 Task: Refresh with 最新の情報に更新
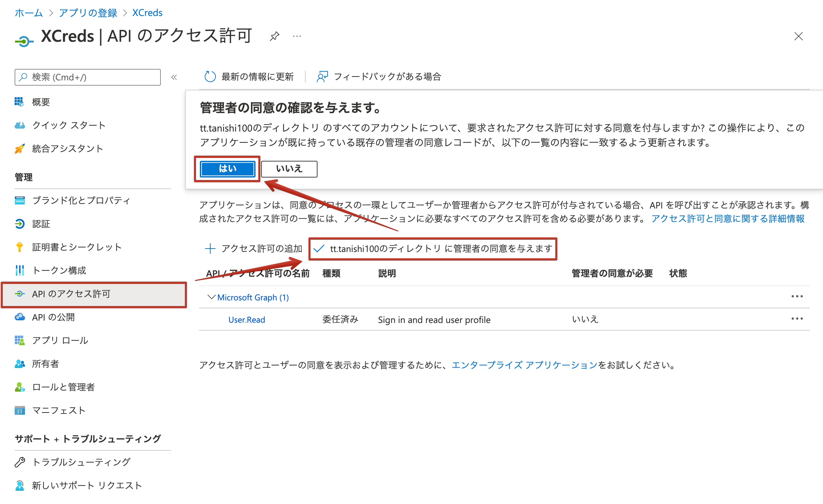coord(249,77)
